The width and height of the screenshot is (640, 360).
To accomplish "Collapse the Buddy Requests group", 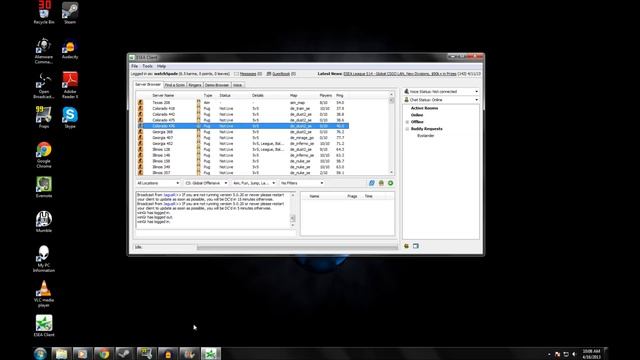I will tap(407, 129).
